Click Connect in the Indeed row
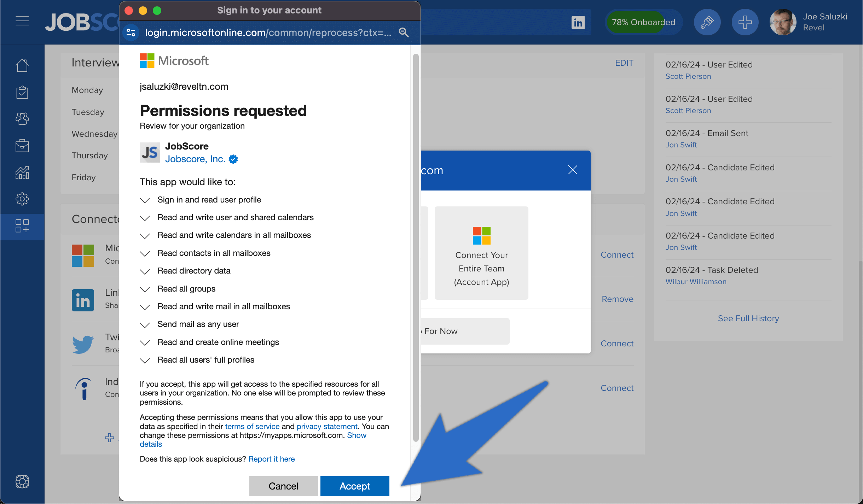The image size is (863, 504). click(617, 388)
